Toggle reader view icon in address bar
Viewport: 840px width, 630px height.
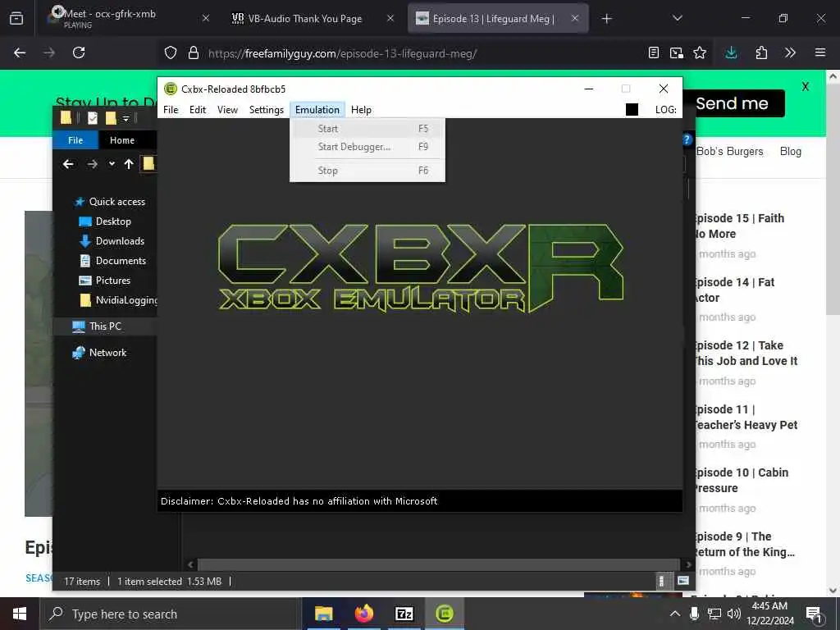[x=654, y=53]
